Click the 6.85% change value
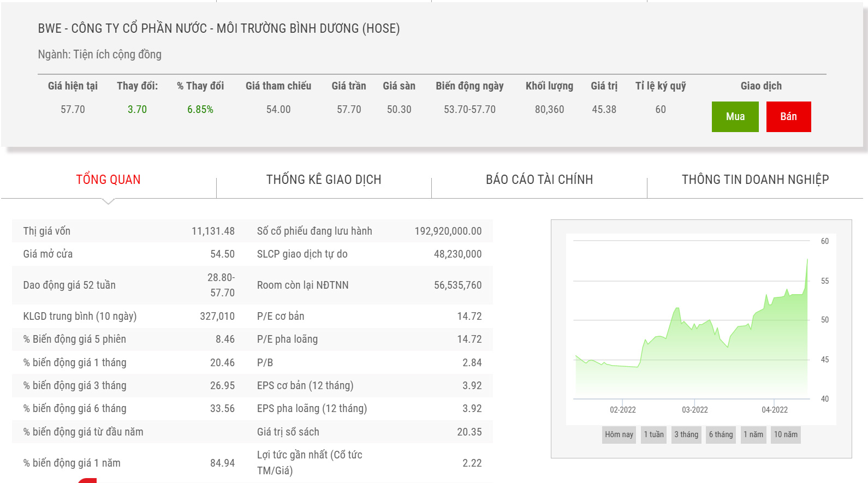Image resolution: width=868 pixels, height=483 pixels. [200, 110]
